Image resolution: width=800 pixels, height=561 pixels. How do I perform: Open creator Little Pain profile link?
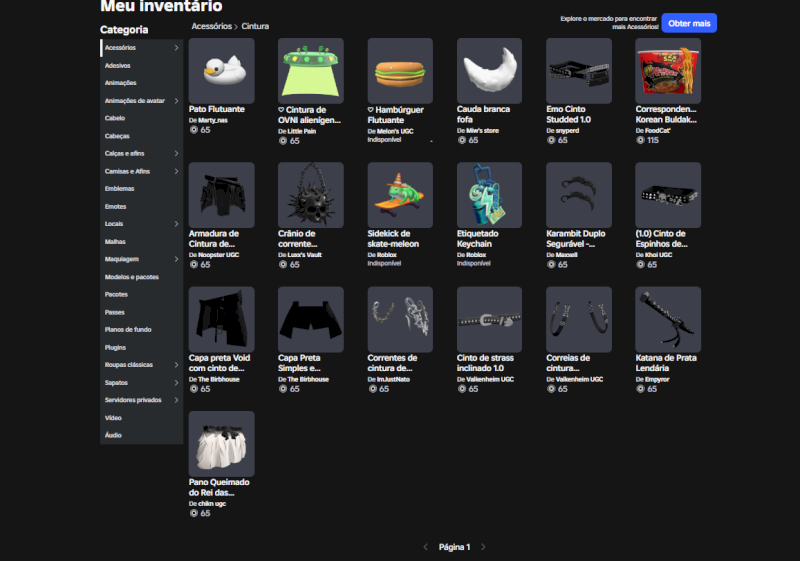pyautogui.click(x=302, y=131)
